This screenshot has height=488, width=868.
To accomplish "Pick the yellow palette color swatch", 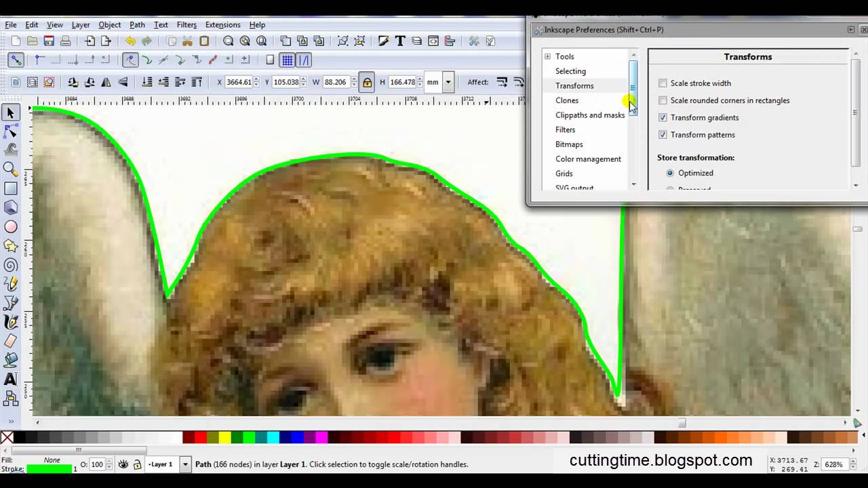I will pyautogui.click(x=224, y=438).
